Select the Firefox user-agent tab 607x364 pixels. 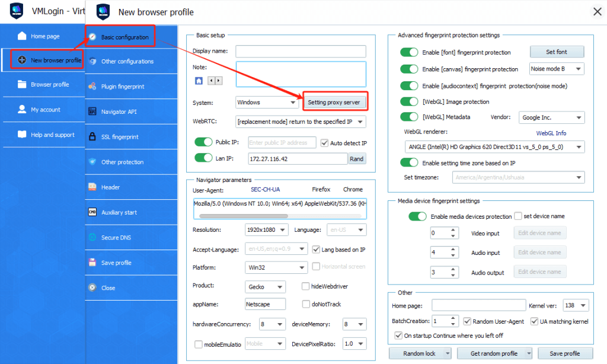(321, 189)
